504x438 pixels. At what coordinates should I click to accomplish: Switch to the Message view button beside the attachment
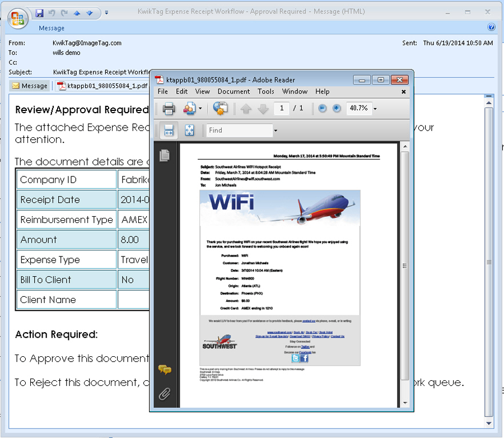pyautogui.click(x=30, y=86)
